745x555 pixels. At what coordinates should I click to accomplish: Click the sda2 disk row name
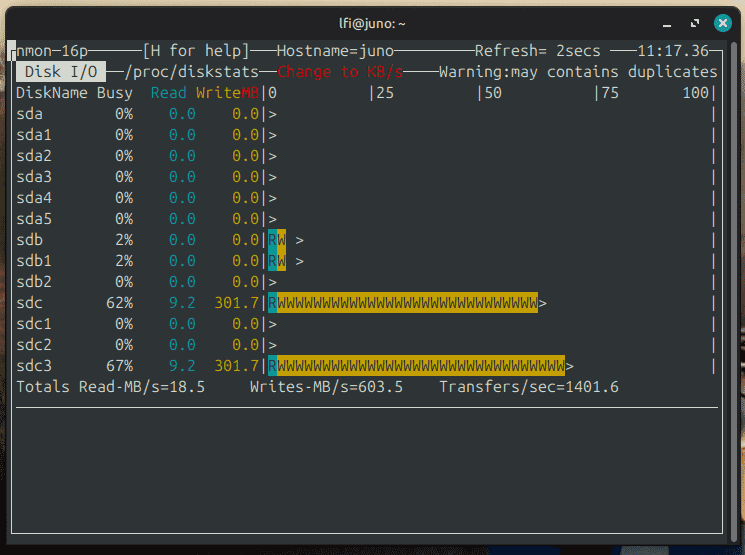(34, 156)
